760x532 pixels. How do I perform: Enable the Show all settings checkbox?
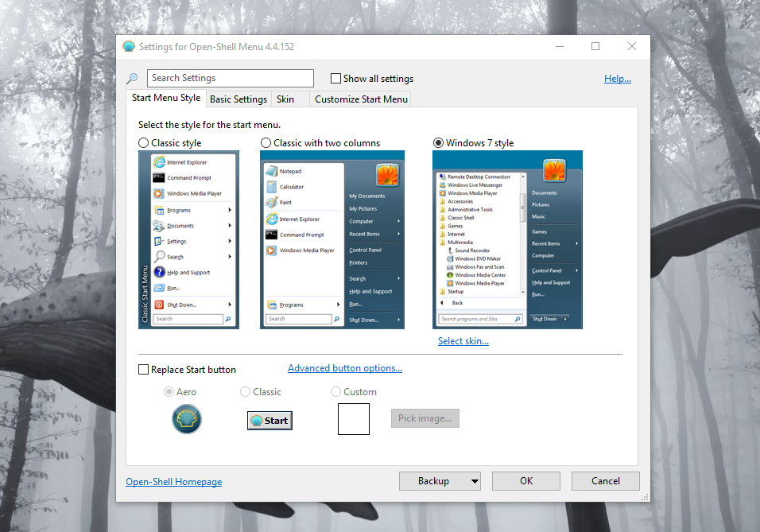(x=335, y=78)
